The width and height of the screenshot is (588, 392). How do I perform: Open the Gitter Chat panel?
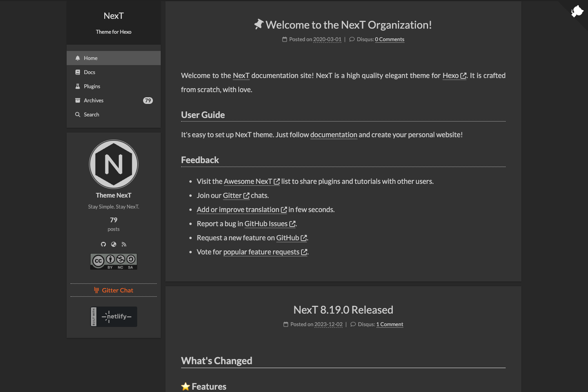click(x=114, y=290)
